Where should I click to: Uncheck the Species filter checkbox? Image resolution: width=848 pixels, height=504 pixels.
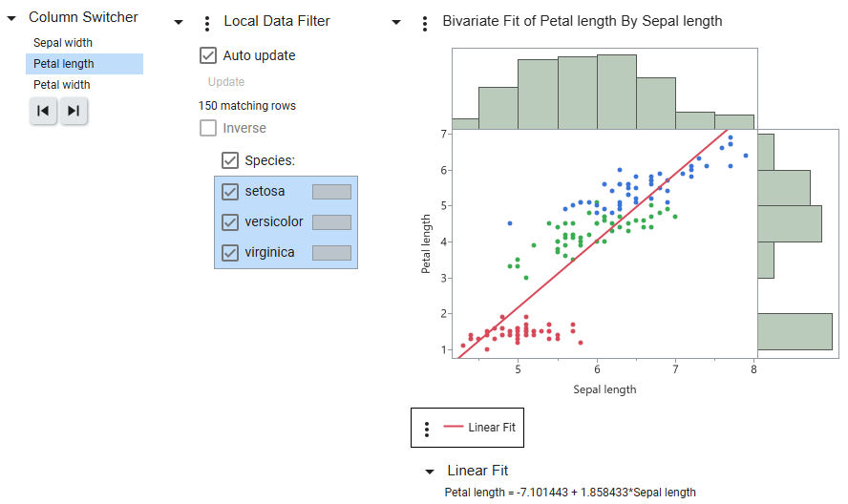pos(230,160)
